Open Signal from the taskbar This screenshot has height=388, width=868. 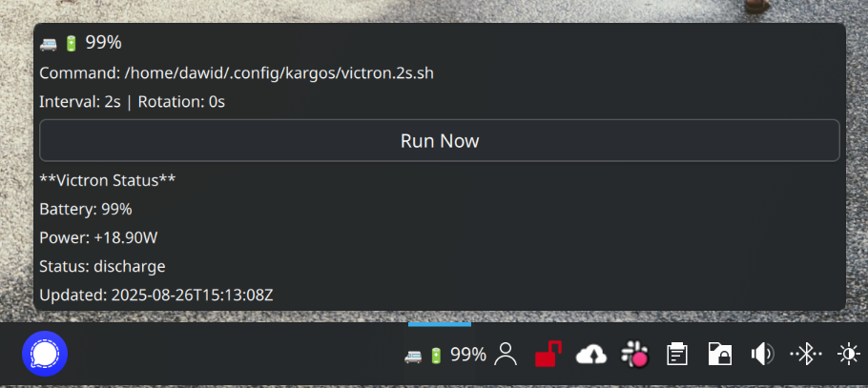pyautogui.click(x=45, y=354)
